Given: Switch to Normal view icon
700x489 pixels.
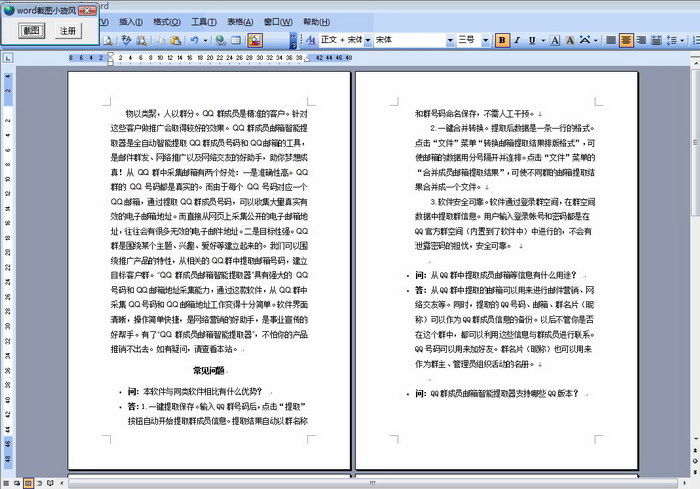Looking at the screenshot, I should tap(6, 483).
